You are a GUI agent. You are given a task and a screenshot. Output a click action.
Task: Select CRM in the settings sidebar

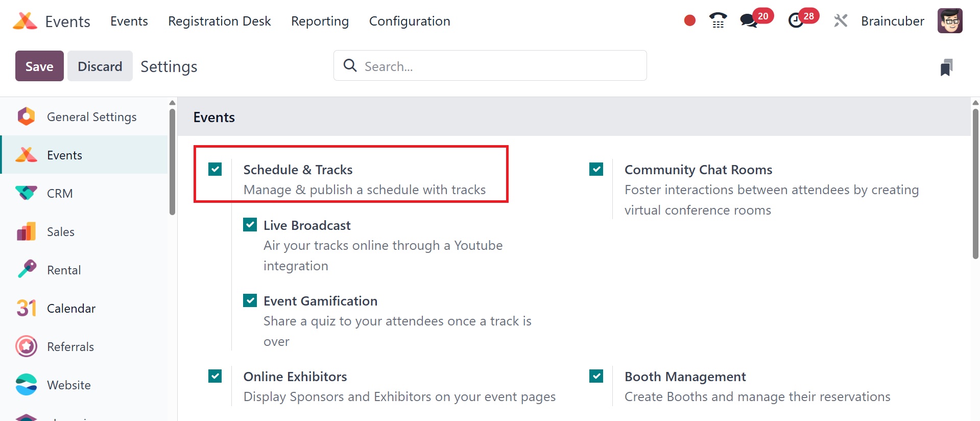coord(60,194)
